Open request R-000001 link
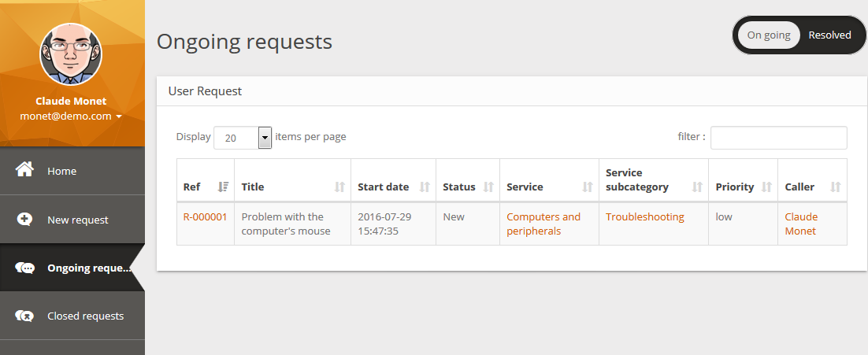Screen dimensions: 868x355 pyautogui.click(x=205, y=216)
